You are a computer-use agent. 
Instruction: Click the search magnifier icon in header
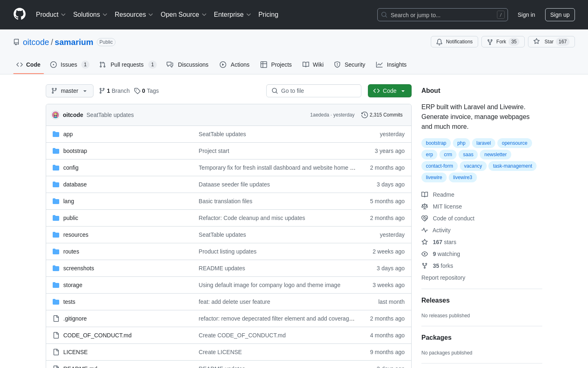coord(384,15)
